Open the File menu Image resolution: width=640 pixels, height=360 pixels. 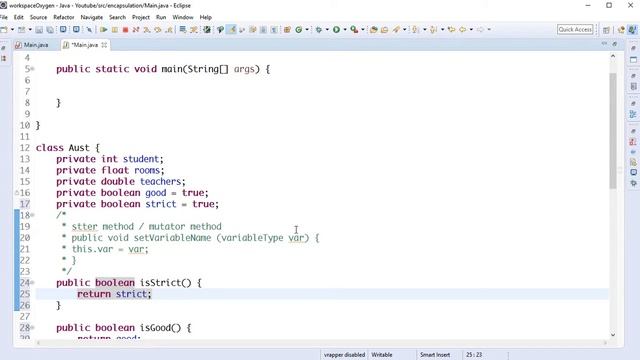click(4, 17)
